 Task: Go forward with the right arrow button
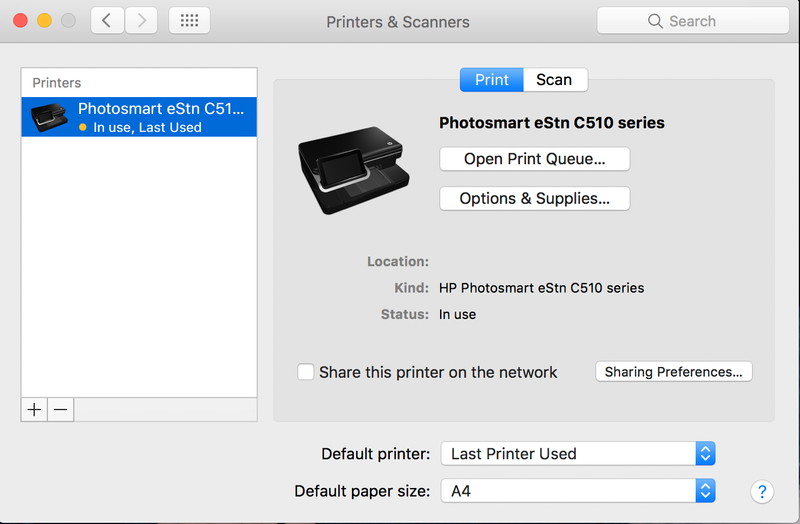[x=141, y=20]
